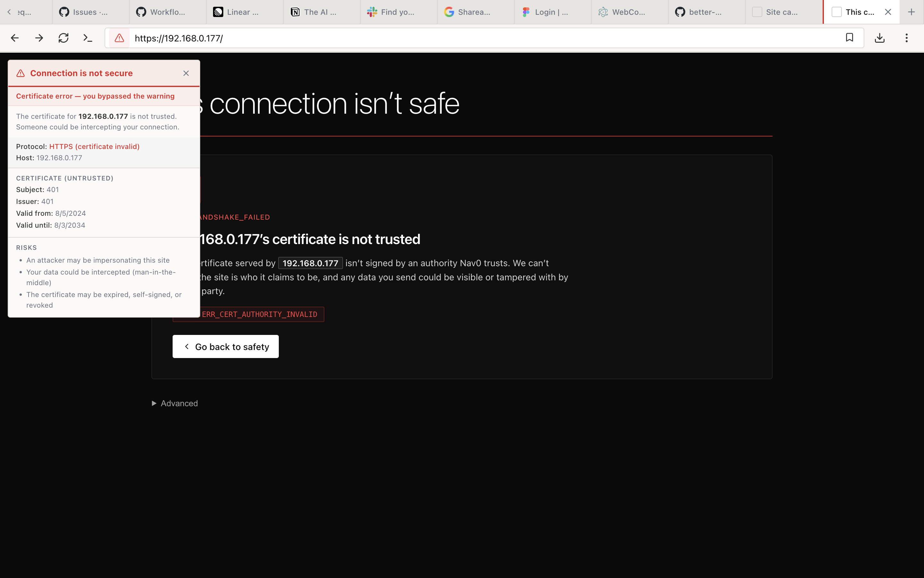Click the red warning icon in the address bar

click(x=119, y=38)
